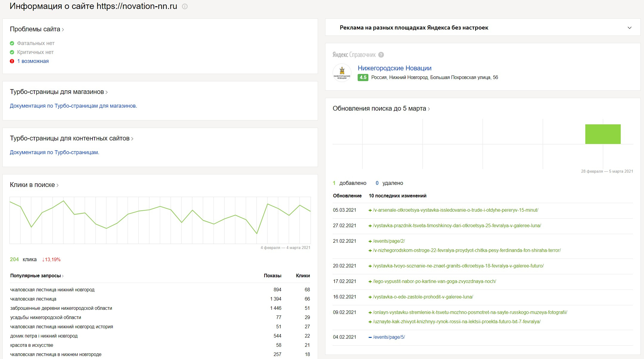This screenshot has width=644, height=359.
Task: Click the minus icon beside /events/page/5/
Action: [x=370, y=337]
